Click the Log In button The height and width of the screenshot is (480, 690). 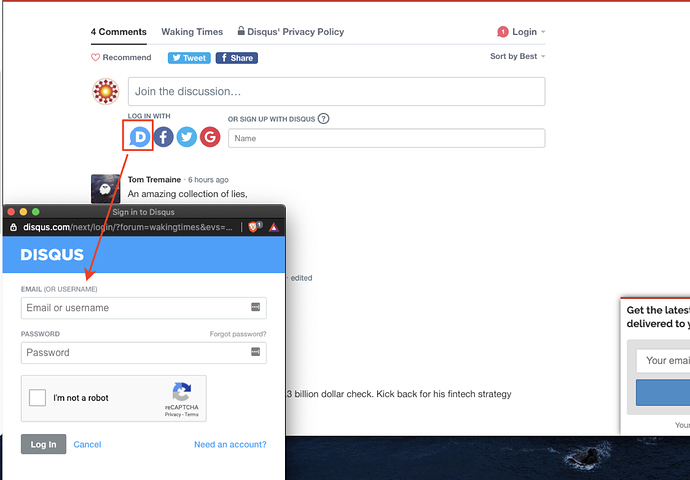pos(44,444)
